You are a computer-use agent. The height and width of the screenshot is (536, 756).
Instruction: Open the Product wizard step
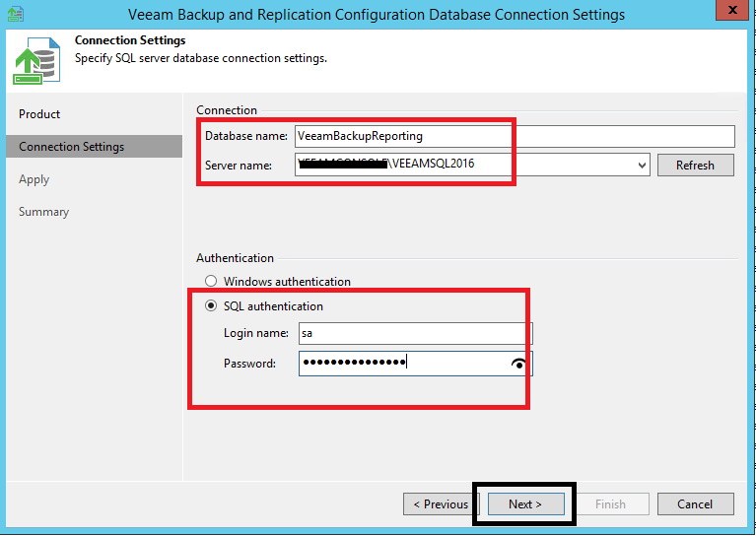39,114
